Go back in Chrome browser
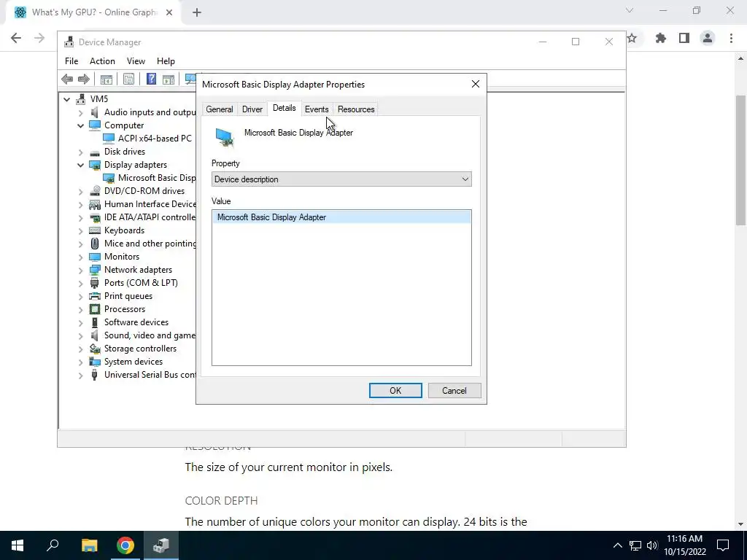The height and width of the screenshot is (560, 747). 16,38
